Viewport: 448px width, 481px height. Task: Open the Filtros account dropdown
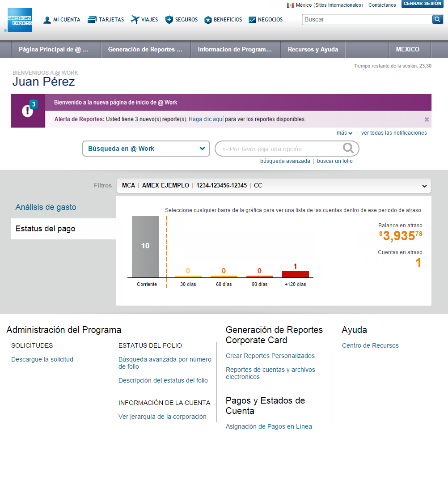tap(274, 186)
